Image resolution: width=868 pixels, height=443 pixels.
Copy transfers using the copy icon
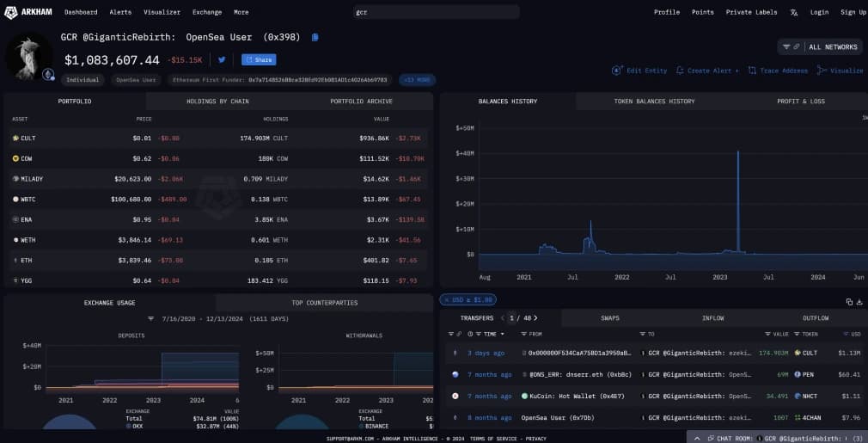(849, 302)
